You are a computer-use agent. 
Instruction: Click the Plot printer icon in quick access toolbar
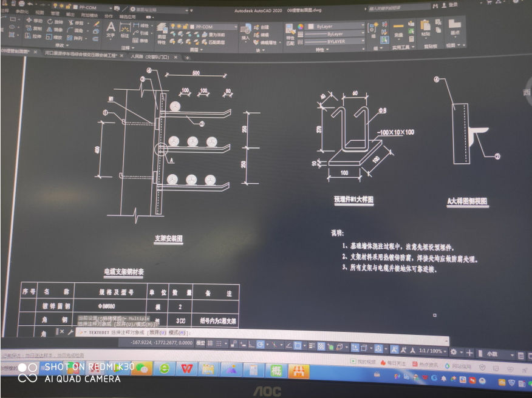click(22, 4)
